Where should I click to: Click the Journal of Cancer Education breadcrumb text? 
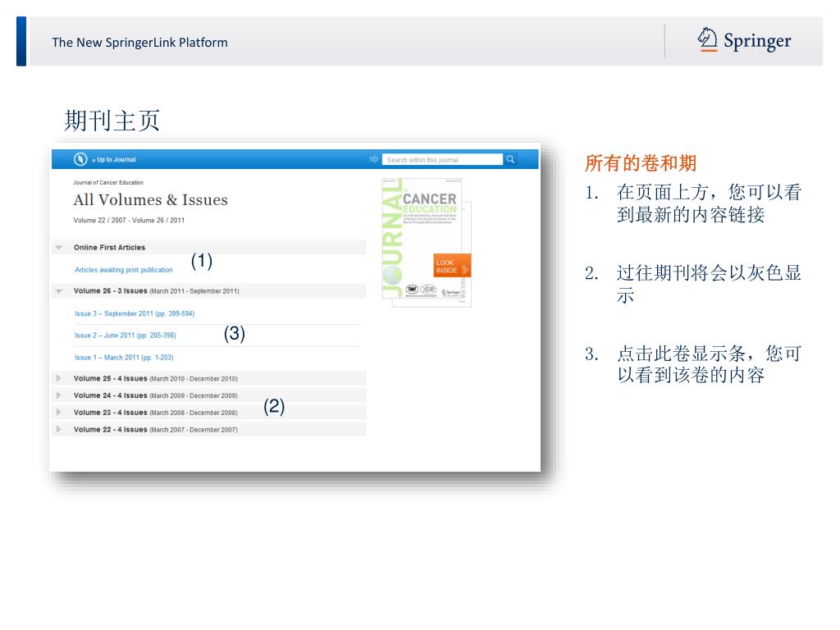click(108, 182)
